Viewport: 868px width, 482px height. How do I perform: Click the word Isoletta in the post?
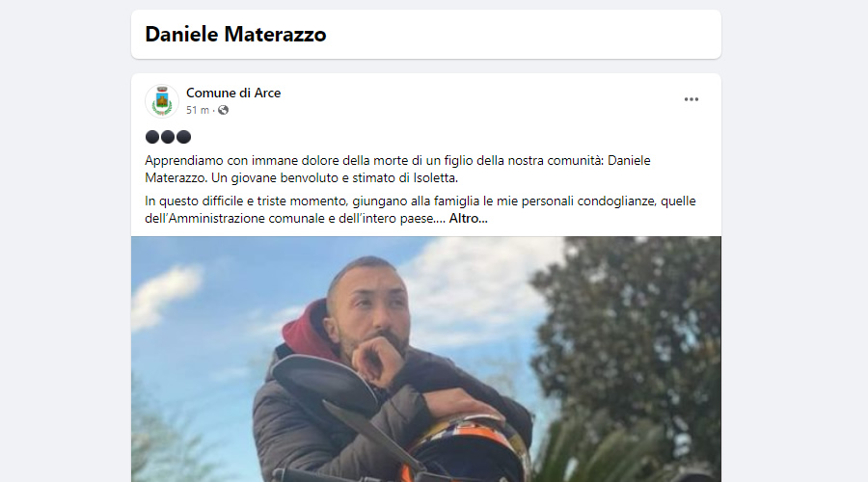(436, 178)
